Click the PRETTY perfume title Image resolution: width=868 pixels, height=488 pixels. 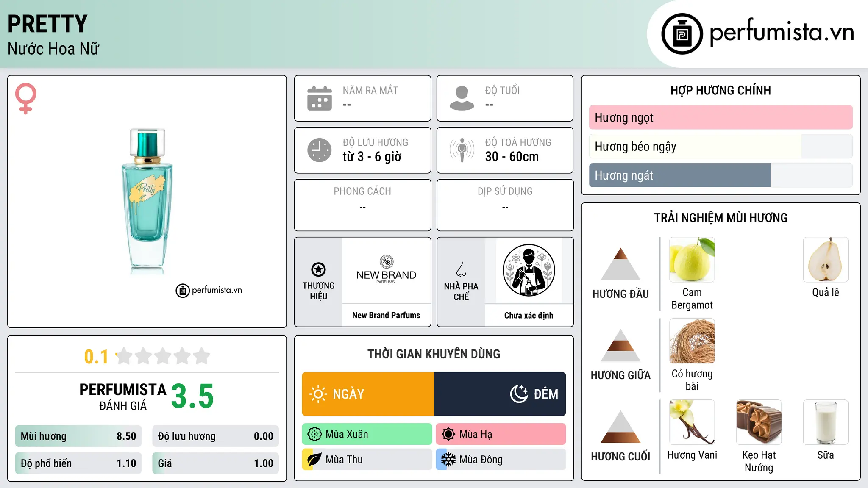47,24
